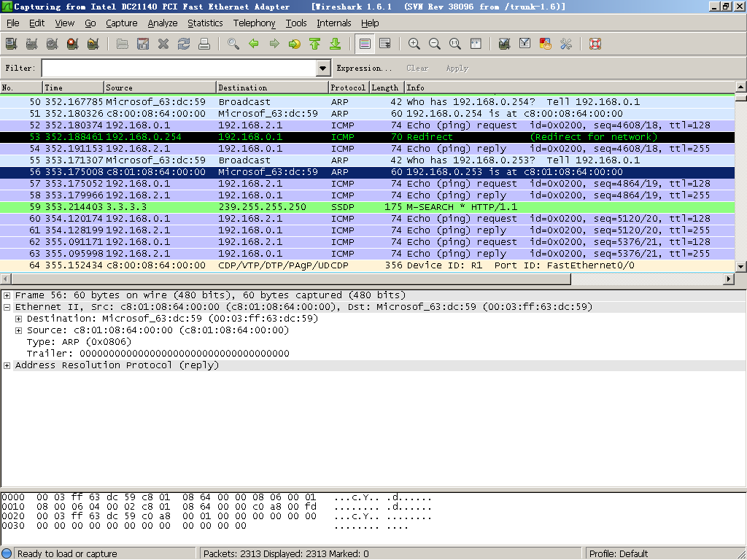Screen dimensions: 747x560
Task: Open the Internals menu
Action: coord(334,23)
